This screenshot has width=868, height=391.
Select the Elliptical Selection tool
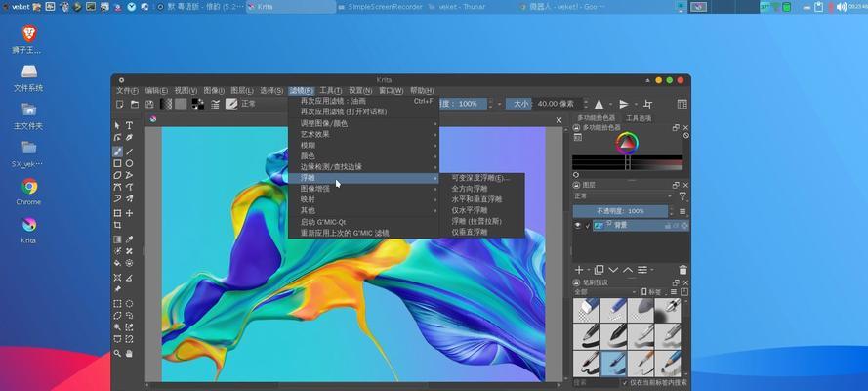pyautogui.click(x=129, y=303)
